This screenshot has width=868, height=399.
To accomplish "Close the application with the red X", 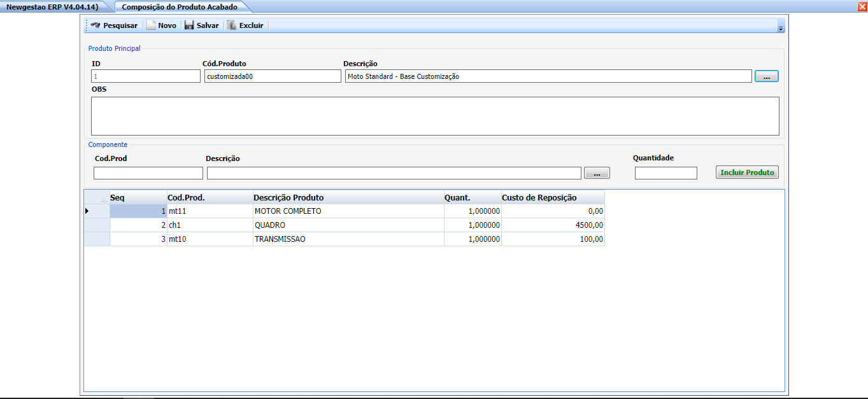I will (862, 6).
